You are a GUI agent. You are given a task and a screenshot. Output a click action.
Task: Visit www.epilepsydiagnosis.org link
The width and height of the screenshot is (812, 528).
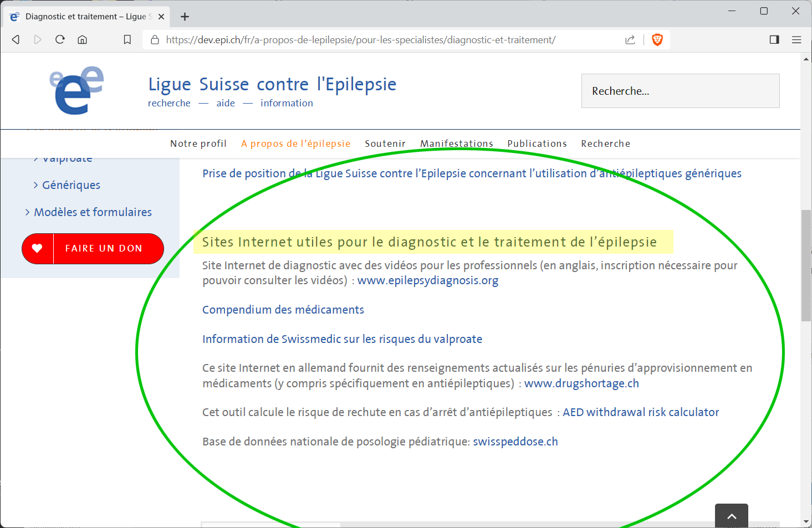pos(428,280)
